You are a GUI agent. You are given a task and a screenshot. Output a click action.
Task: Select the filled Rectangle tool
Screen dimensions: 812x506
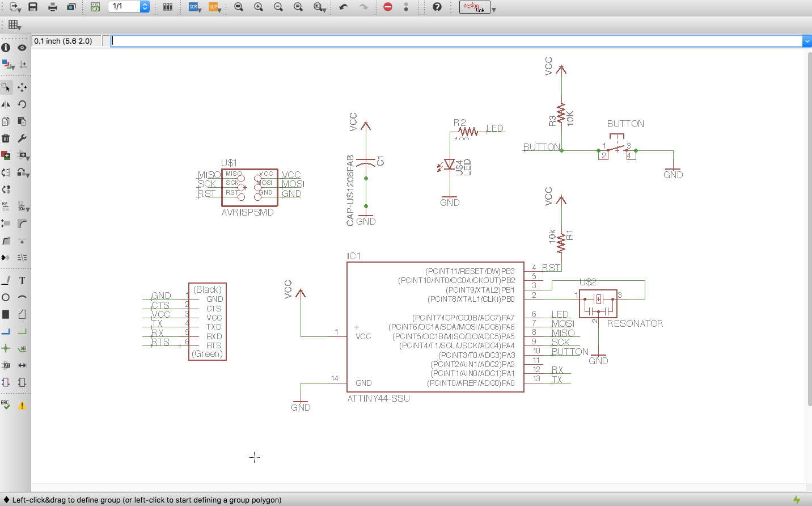click(6, 314)
